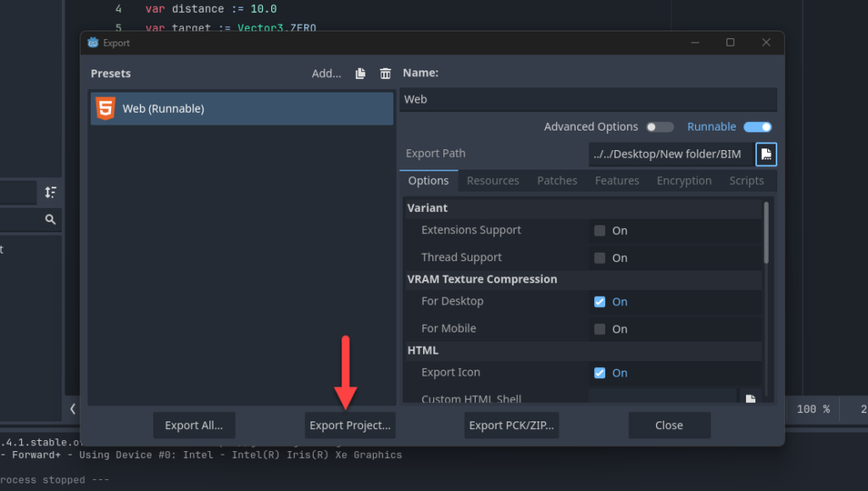The height and width of the screenshot is (491, 868).
Task: Select the Web (Runnable) preset
Action: click(242, 109)
